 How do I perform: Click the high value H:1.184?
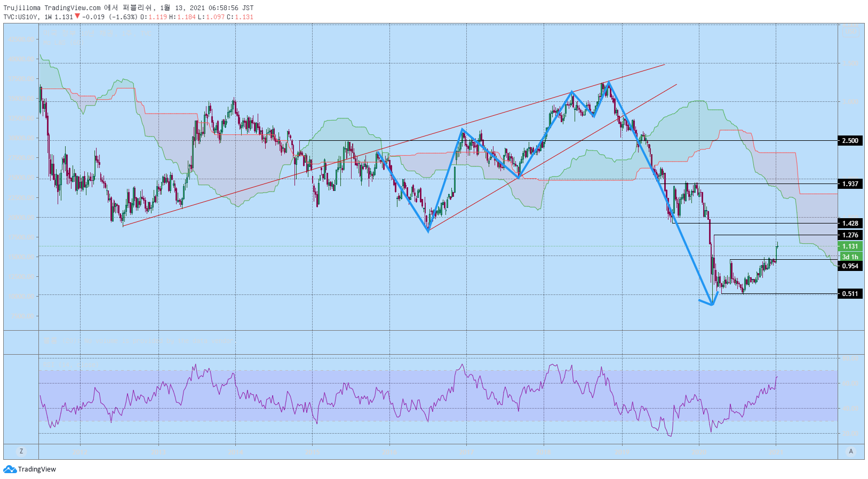182,17
